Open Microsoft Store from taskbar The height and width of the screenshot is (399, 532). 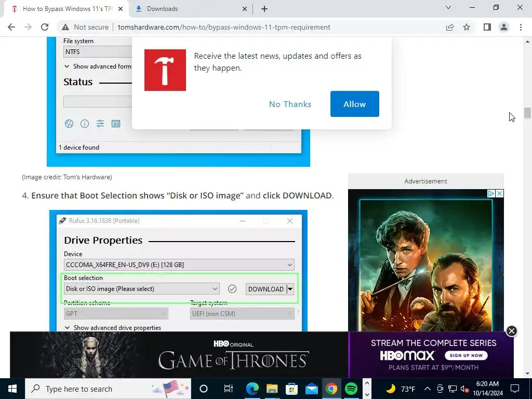click(291, 389)
